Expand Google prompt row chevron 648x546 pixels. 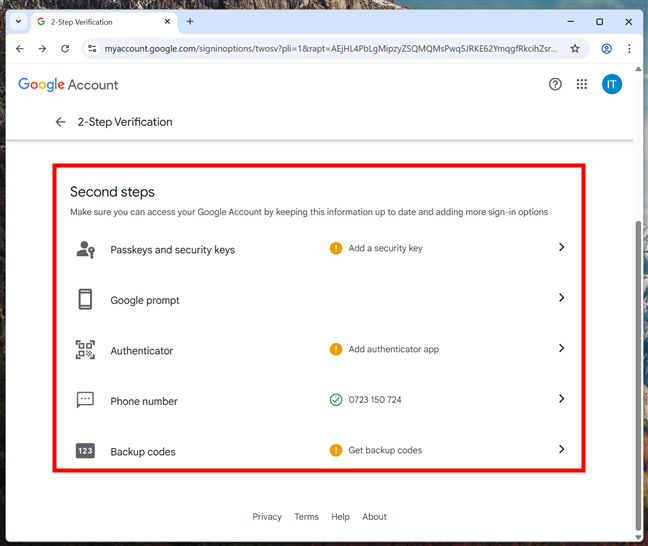tap(561, 298)
